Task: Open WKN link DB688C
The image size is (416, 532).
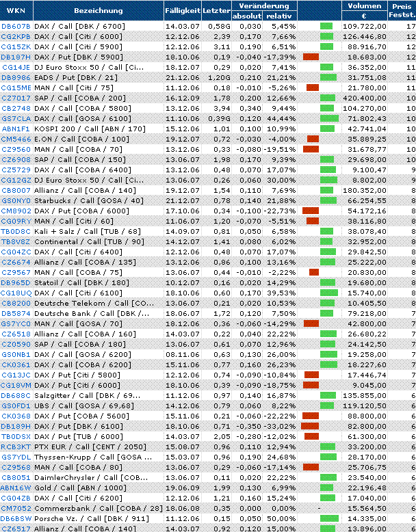Action: (16, 396)
